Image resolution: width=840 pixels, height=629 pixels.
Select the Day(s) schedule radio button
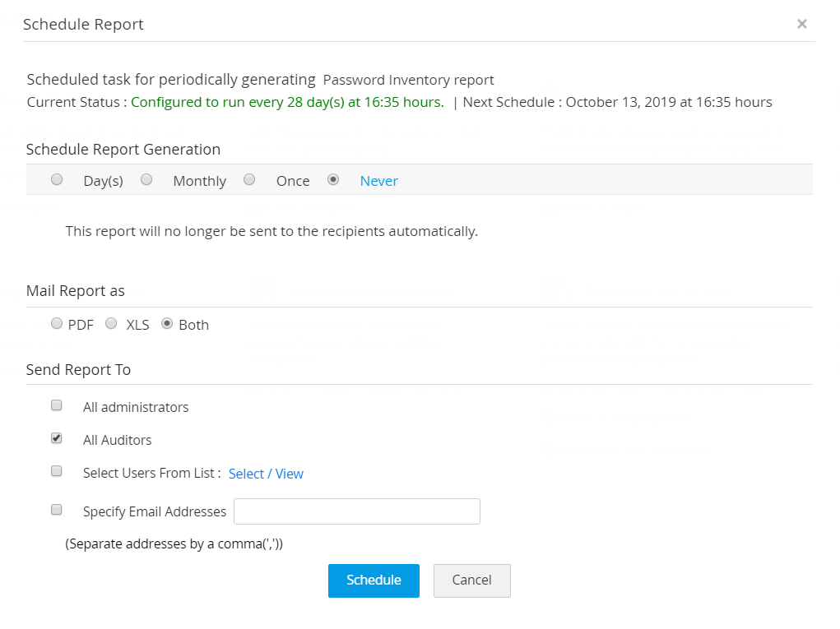pyautogui.click(x=57, y=179)
